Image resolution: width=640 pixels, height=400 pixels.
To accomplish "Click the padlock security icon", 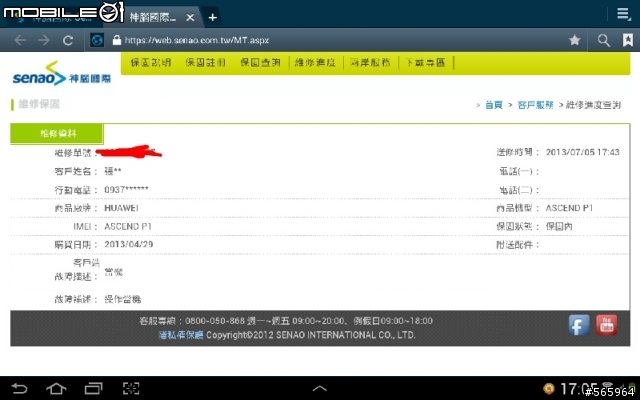I will click(116, 40).
